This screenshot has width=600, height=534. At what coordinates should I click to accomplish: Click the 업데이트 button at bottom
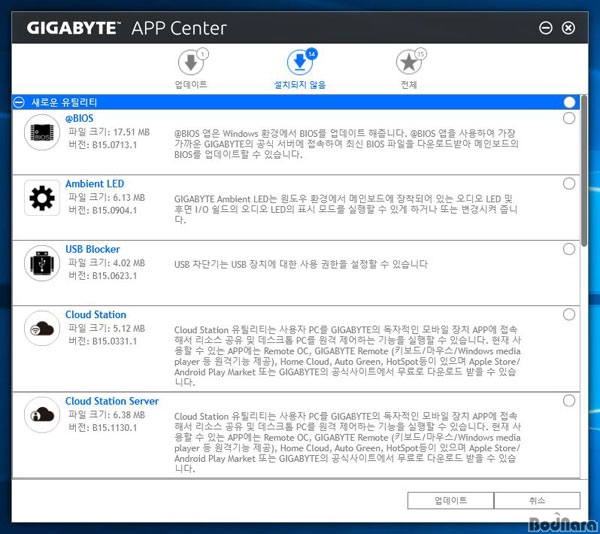tap(451, 500)
